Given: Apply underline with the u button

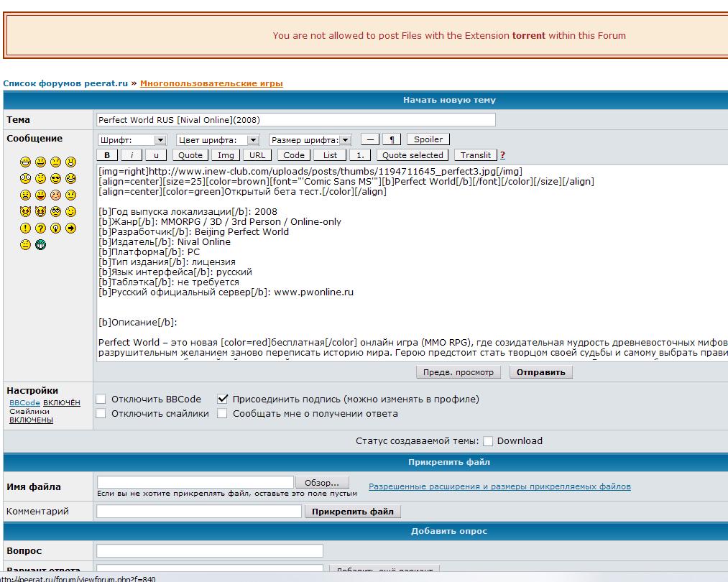Looking at the screenshot, I should point(156,155).
